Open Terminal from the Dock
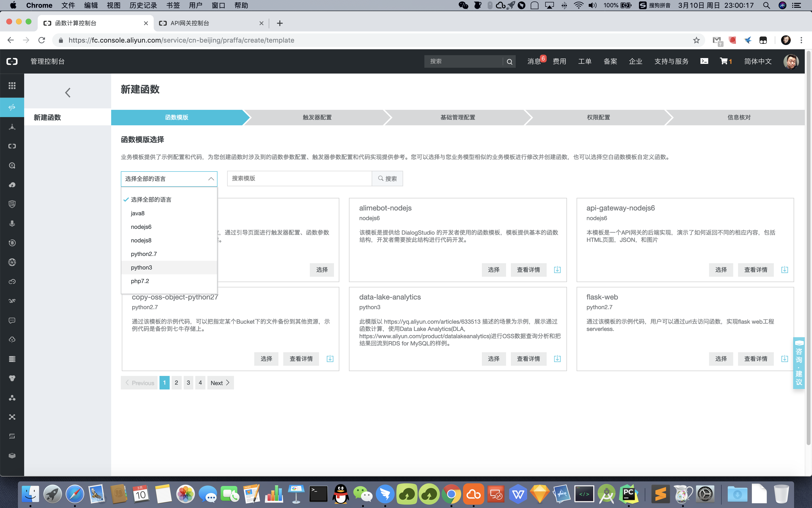 click(318, 494)
